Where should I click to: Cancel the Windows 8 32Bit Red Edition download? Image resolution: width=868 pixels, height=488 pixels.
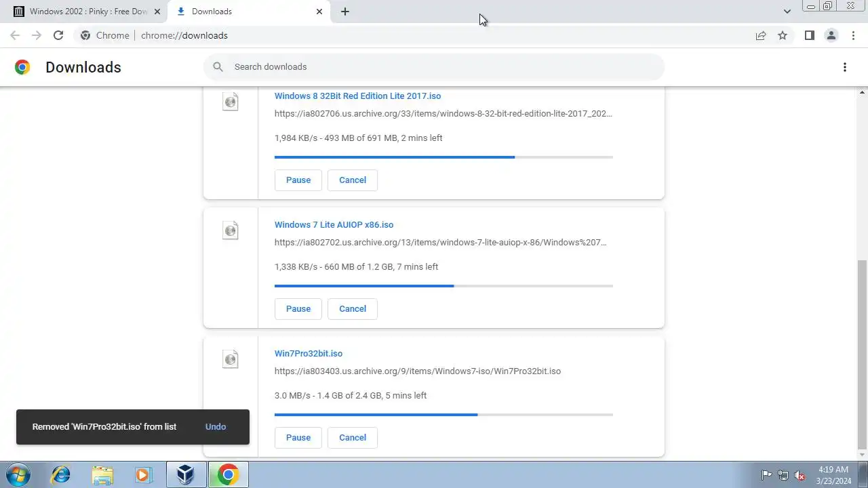353,180
